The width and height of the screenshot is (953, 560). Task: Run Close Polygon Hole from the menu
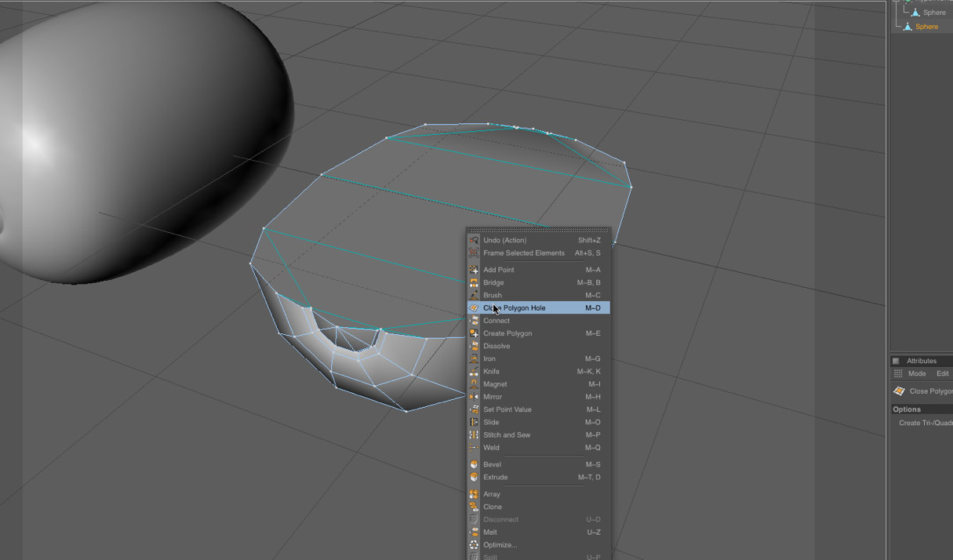point(538,307)
